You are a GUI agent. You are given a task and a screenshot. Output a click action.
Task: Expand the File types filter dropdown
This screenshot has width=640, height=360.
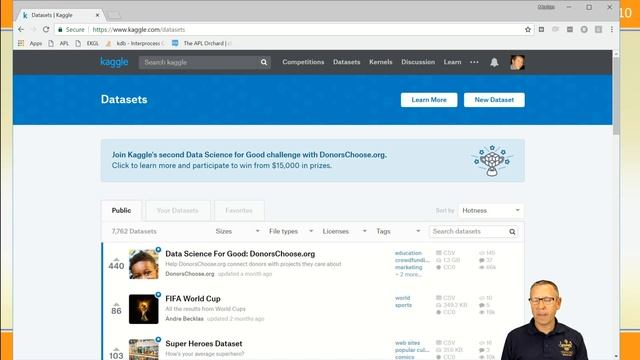[291, 231]
